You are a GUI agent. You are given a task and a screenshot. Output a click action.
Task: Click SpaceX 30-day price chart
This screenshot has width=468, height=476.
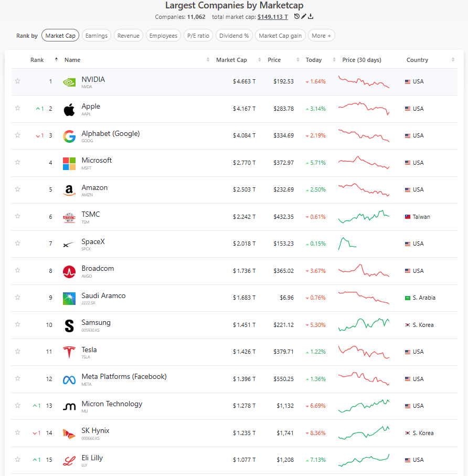click(x=347, y=244)
